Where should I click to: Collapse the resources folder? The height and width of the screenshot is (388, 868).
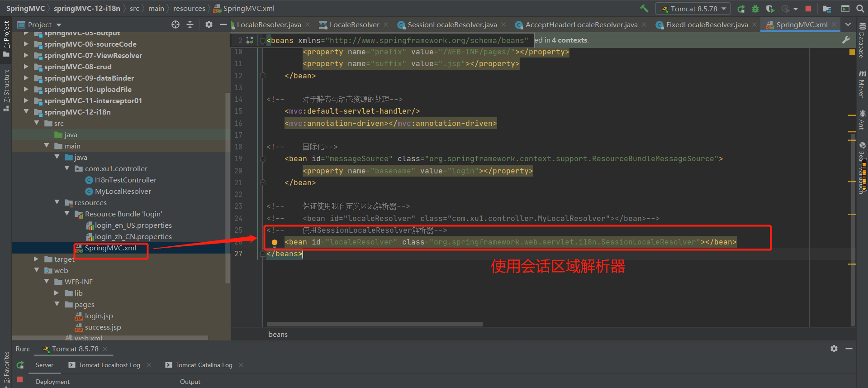(x=57, y=202)
